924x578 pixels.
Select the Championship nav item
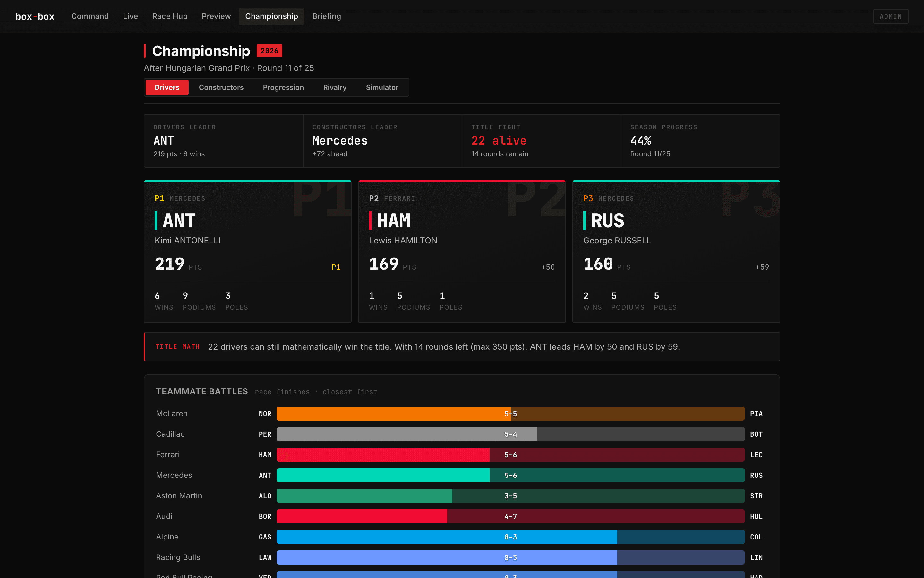click(271, 16)
